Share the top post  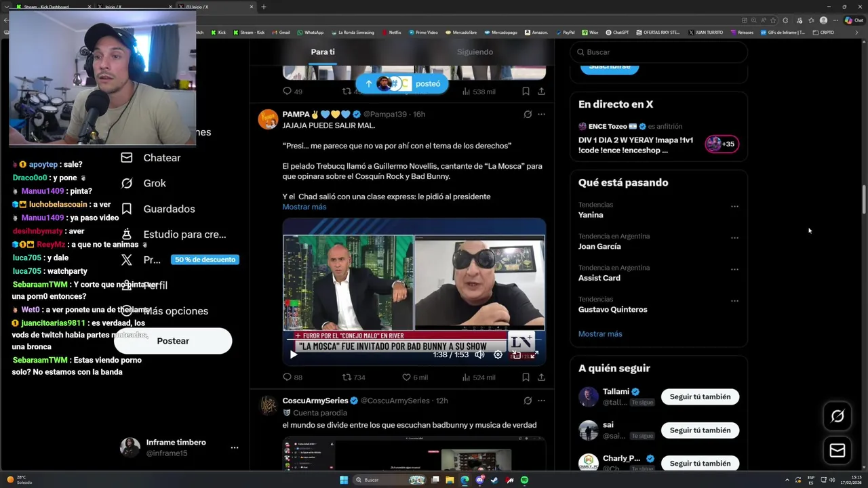(x=541, y=91)
